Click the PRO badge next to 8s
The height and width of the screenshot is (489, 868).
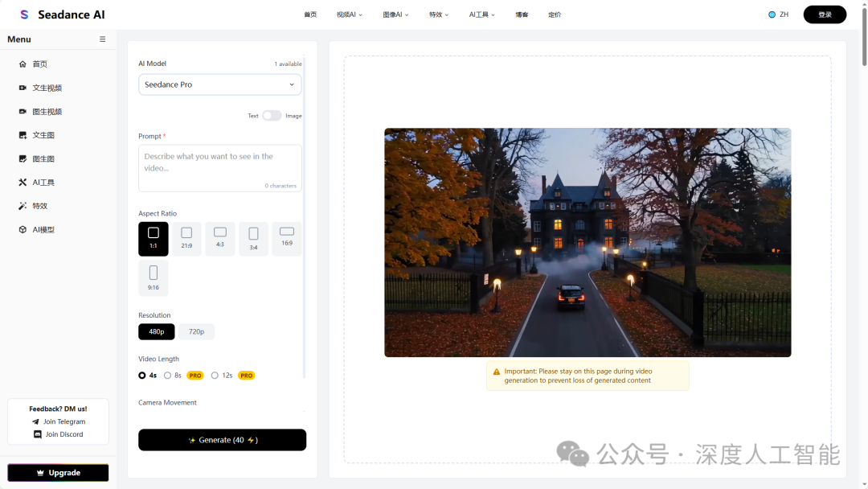195,376
